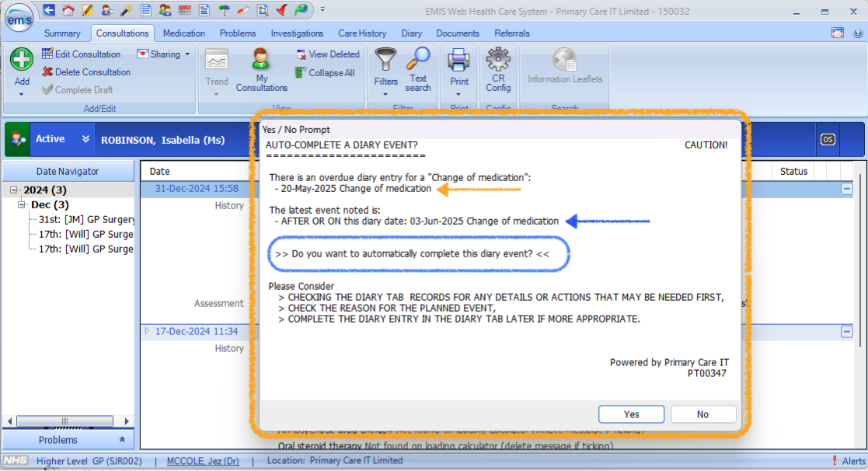Viewport: 868px width, 471px height.
Task: Expand the 17-Dec-2024 11:34 consultation row
Action: tap(147, 331)
